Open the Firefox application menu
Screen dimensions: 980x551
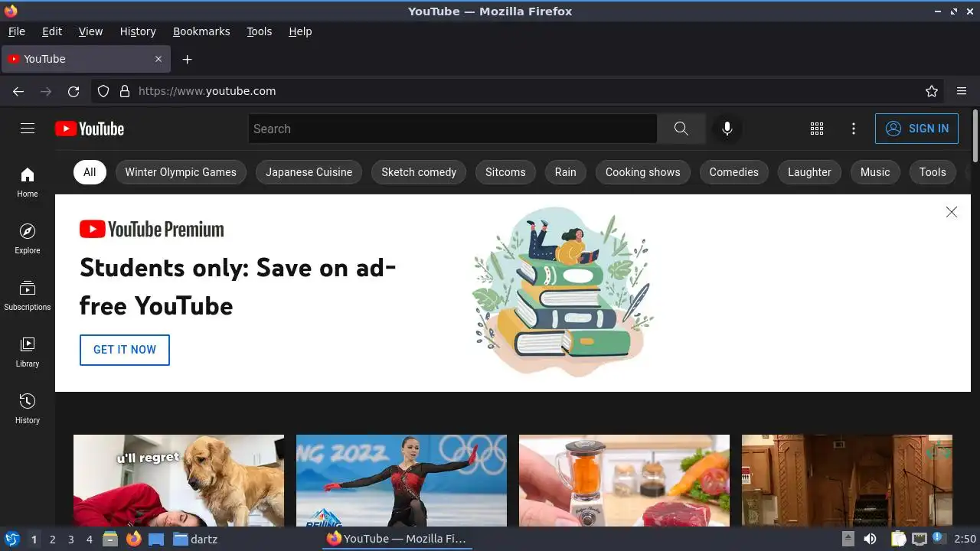962,91
